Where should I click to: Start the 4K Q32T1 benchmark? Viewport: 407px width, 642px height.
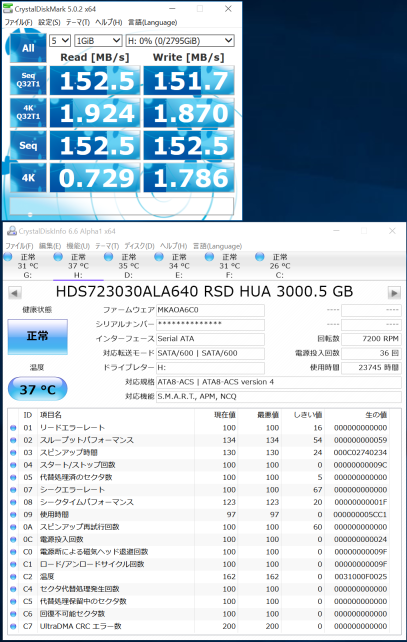coord(28,113)
